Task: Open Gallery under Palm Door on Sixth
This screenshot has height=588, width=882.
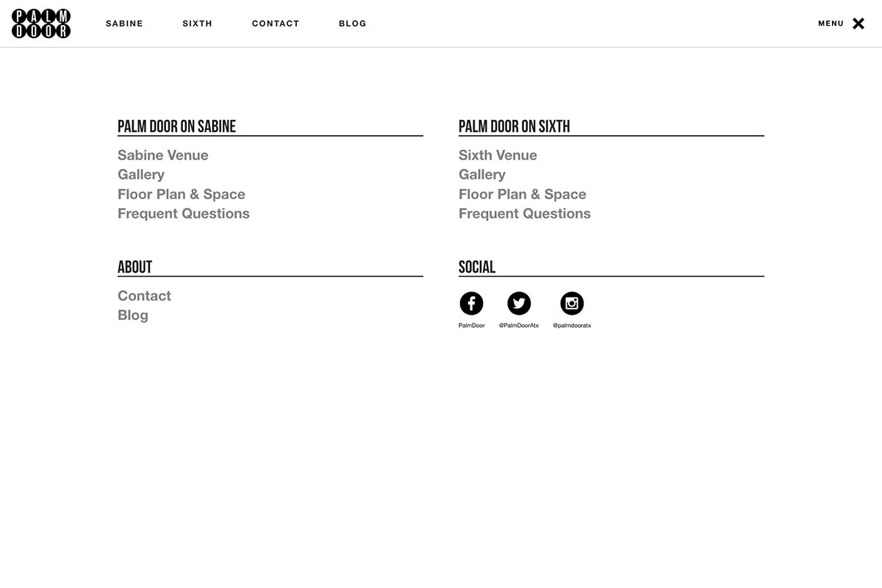Action: [482, 175]
